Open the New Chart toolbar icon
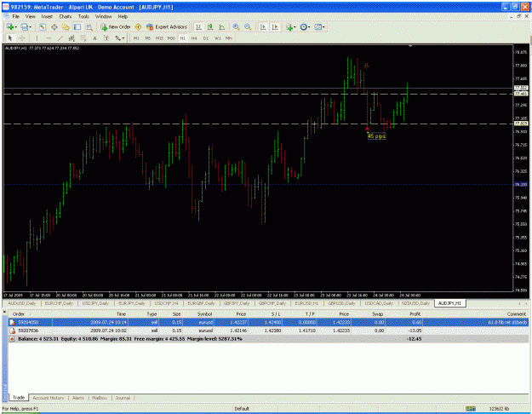This screenshot has width=532, height=414. tap(10, 26)
